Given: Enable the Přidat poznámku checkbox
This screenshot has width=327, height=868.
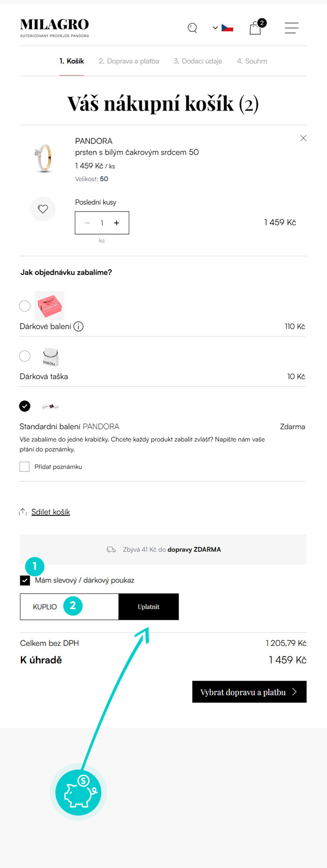Looking at the screenshot, I should [25, 467].
